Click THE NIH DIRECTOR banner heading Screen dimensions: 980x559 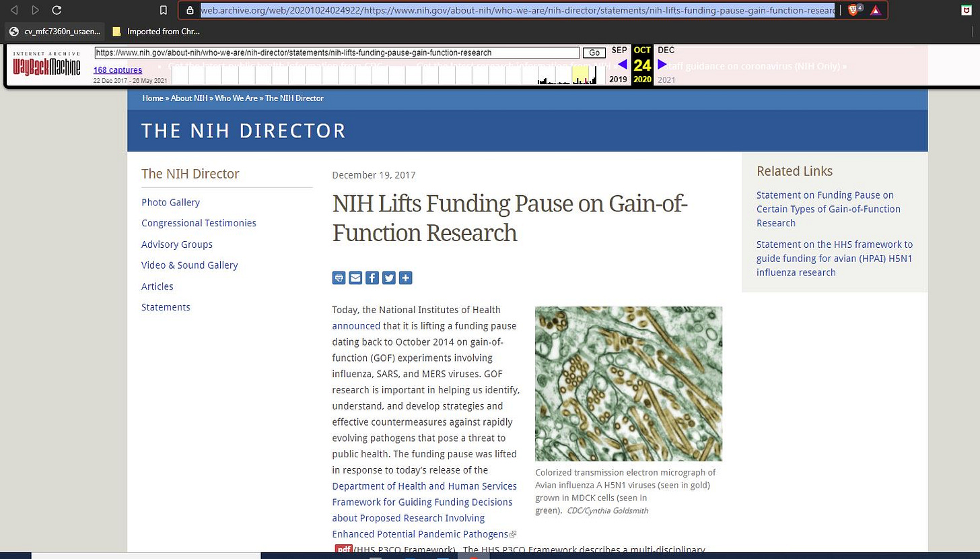244,131
